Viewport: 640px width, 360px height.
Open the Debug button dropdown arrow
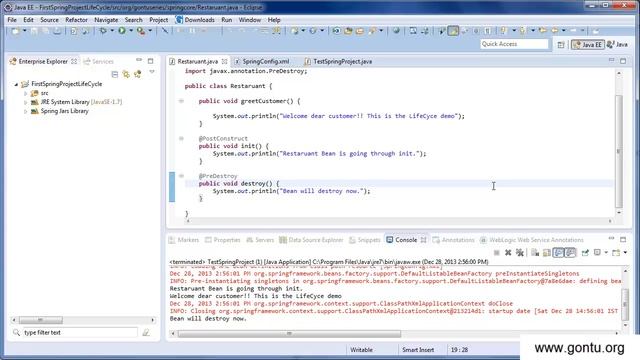112,31
